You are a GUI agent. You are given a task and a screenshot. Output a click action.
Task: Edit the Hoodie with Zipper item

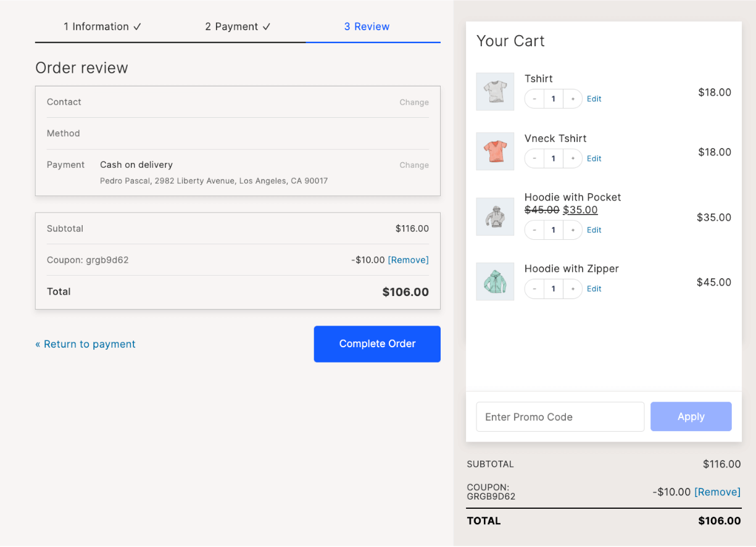tap(594, 289)
